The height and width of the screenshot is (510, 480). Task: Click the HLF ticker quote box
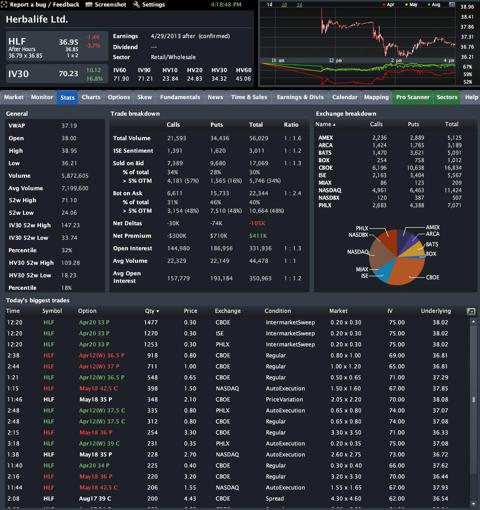56,46
